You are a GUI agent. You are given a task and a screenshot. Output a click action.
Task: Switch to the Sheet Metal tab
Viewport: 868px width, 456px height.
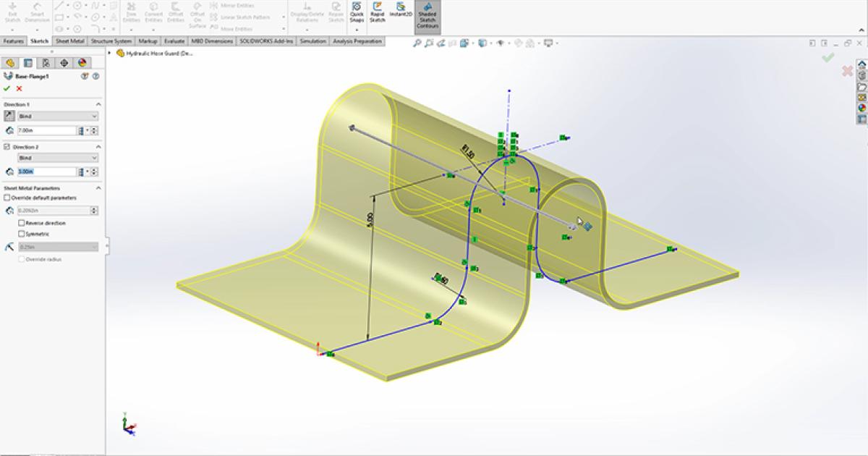point(70,42)
